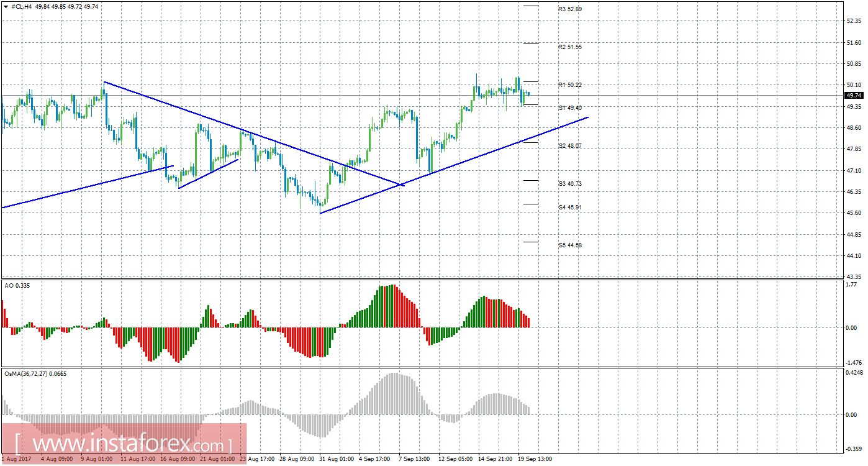Click the R3 52.89 pivot level label

(x=570, y=9)
